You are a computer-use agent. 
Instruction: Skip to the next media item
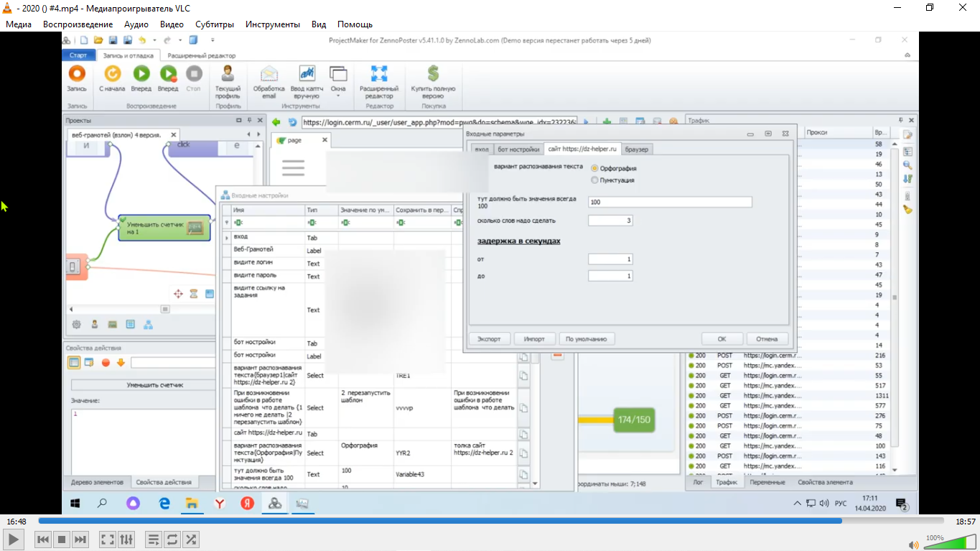coord(80,539)
